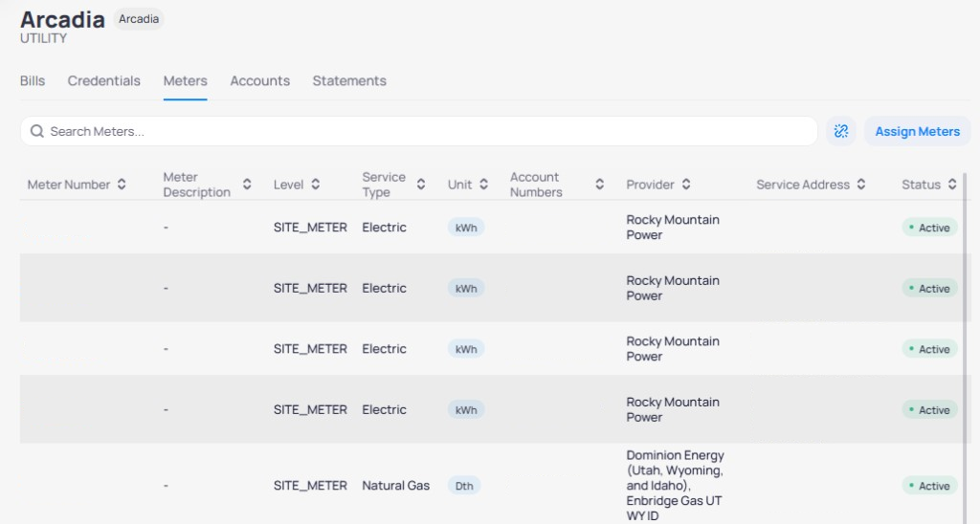
Task: Sort by Meter Number column arrows
Action: click(122, 185)
